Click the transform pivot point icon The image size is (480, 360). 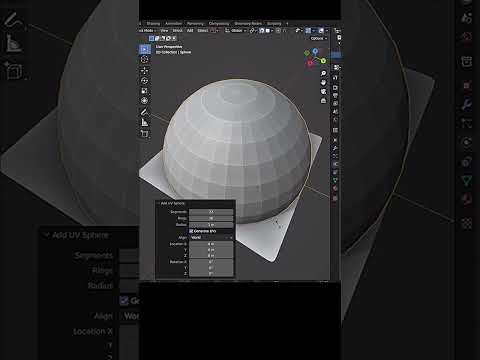click(252, 30)
